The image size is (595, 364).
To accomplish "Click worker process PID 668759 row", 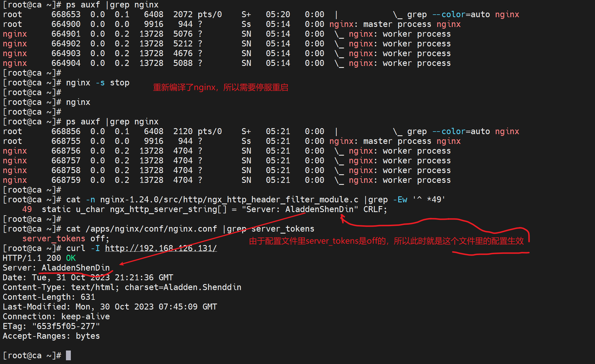I will (66, 180).
